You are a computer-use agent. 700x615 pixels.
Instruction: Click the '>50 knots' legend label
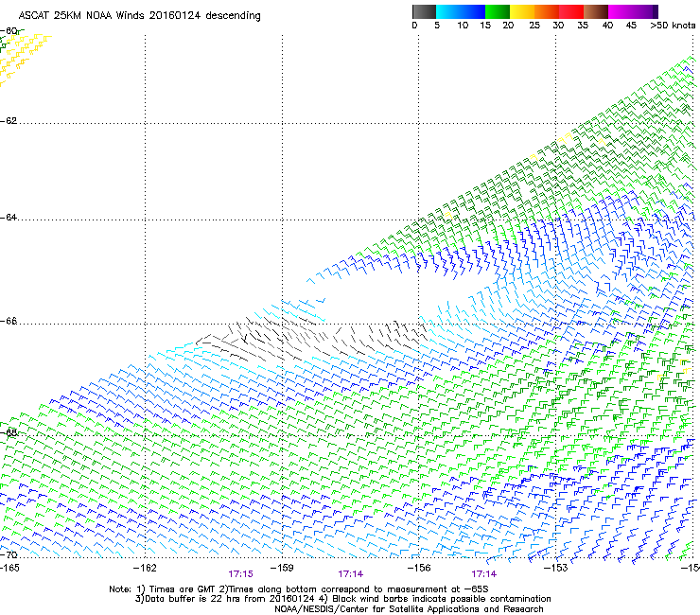coord(673,26)
